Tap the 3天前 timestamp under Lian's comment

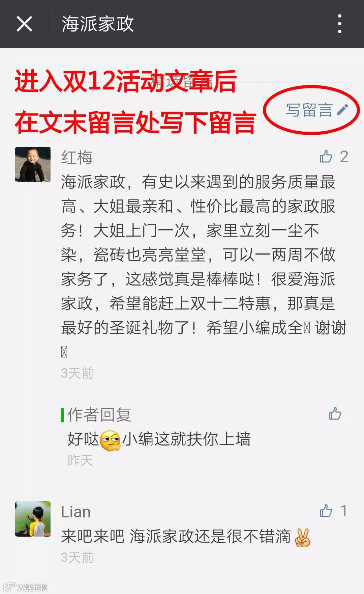77,558
